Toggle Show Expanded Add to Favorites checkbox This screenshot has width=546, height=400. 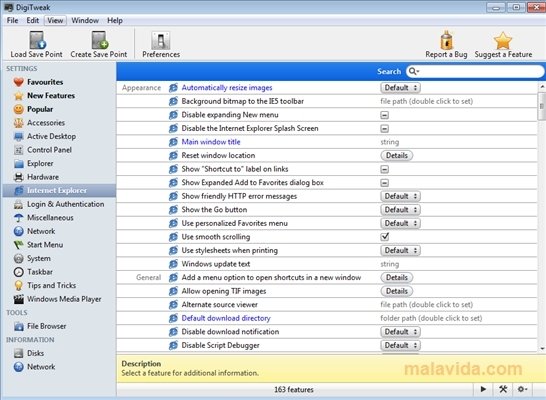[384, 183]
